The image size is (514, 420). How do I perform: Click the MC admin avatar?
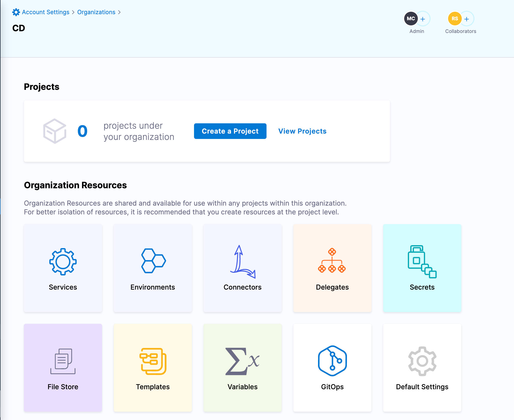pos(411,19)
